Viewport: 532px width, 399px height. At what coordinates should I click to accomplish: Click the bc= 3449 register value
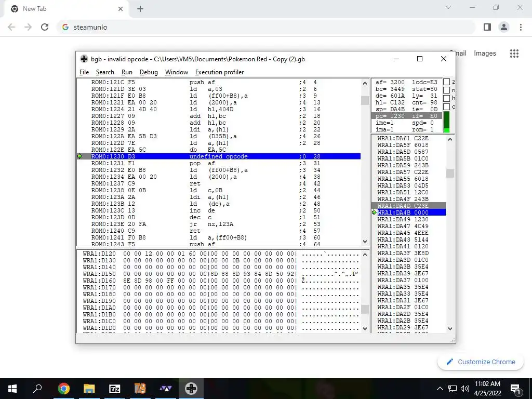click(390, 89)
